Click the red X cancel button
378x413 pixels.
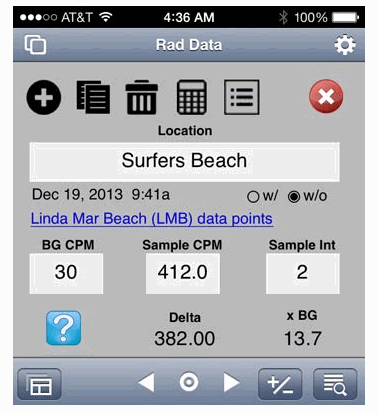(326, 96)
